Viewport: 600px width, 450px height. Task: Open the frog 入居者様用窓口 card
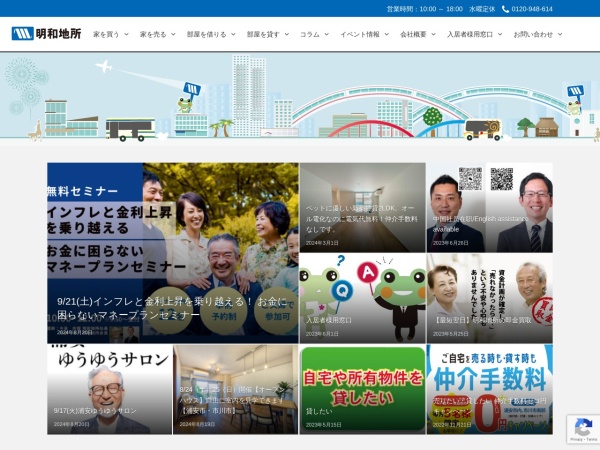[x=363, y=298]
